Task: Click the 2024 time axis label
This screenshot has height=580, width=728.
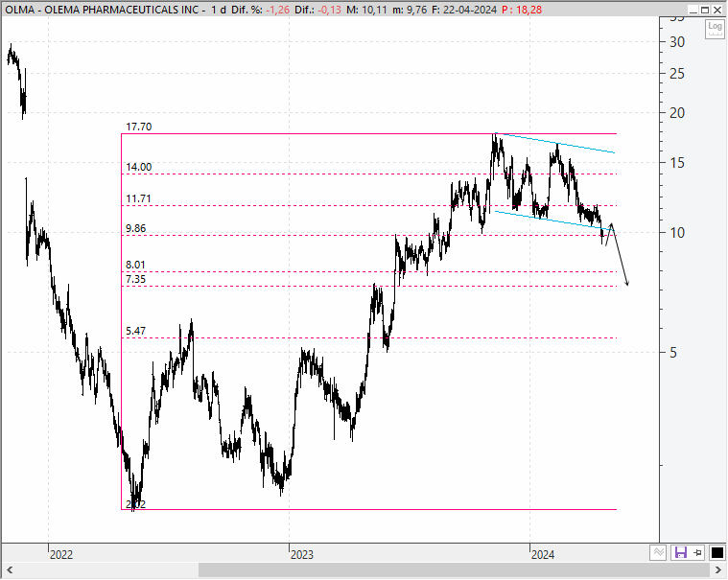Action: tap(543, 555)
